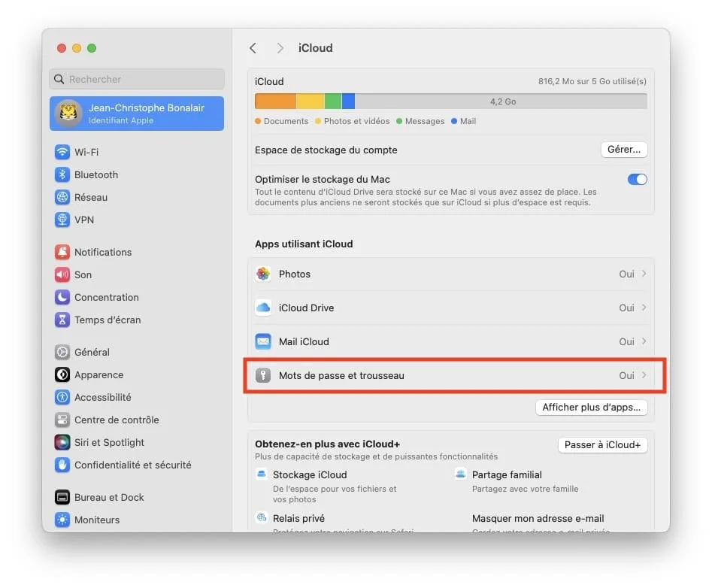This screenshot has width=712, height=588.
Task: Click the yellow Photos et vidéos storage segment
Action: coord(311,102)
